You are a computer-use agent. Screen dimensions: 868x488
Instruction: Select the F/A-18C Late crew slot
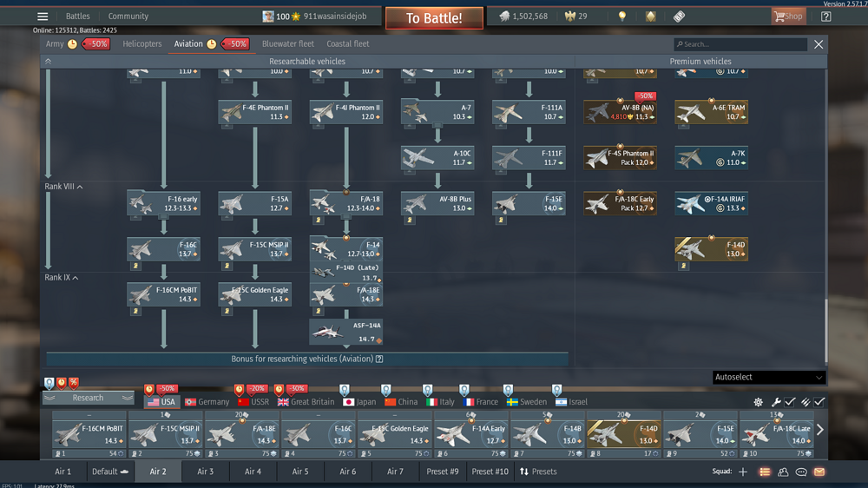pos(777,434)
